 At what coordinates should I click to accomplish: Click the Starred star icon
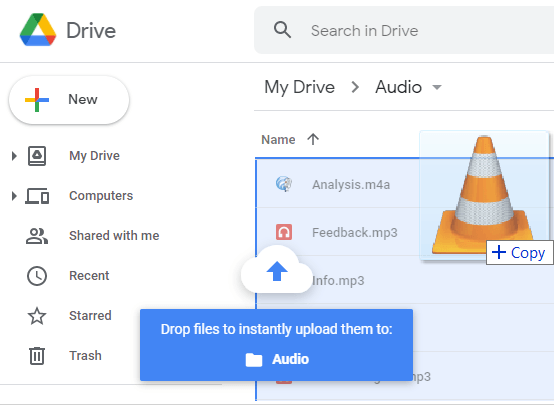[37, 316]
